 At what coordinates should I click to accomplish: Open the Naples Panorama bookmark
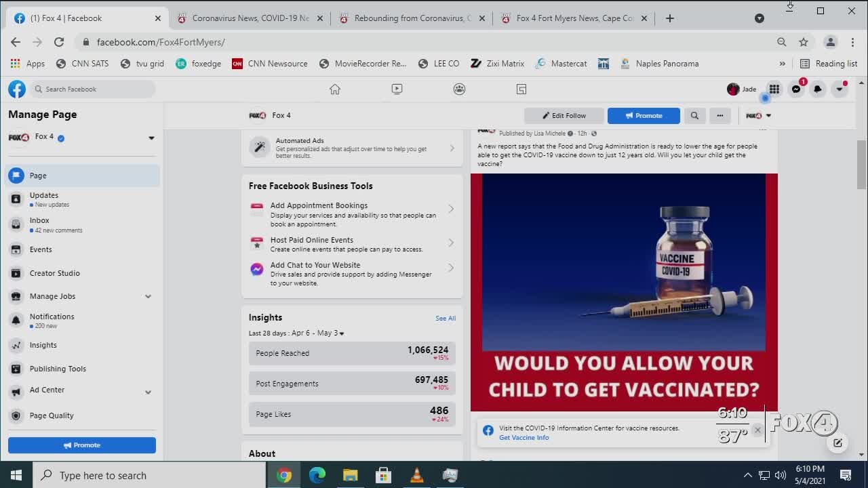point(658,64)
